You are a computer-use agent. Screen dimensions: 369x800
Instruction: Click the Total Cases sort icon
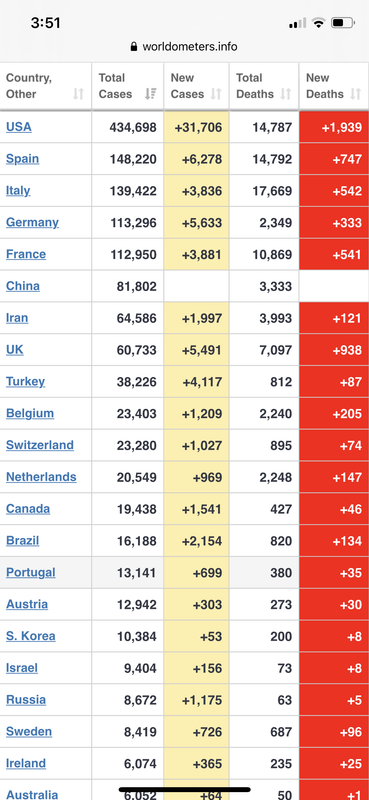point(151,94)
